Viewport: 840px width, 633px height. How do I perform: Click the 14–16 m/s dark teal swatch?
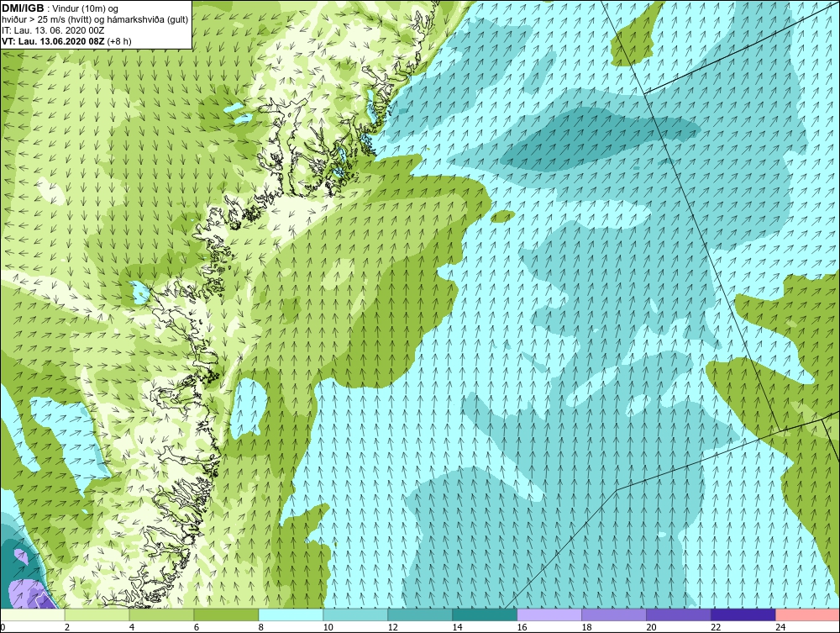click(x=485, y=615)
